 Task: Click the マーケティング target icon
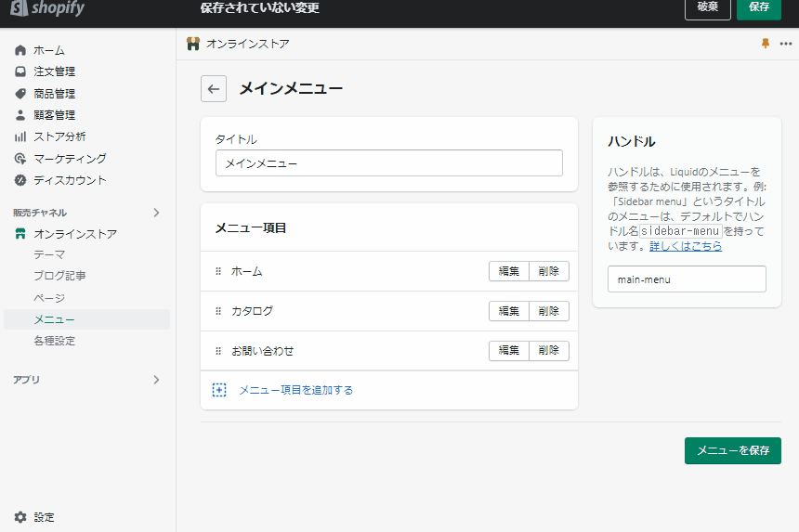tap(20, 159)
